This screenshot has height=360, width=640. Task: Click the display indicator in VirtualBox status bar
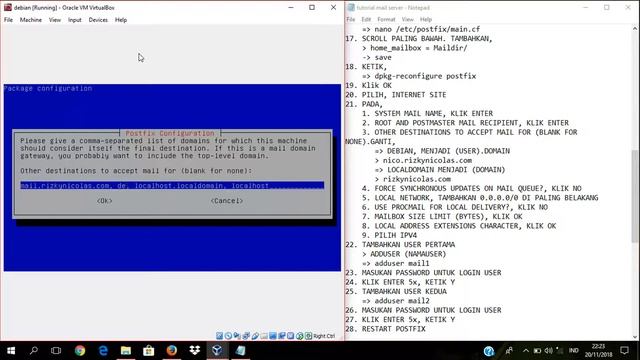click(x=273, y=336)
